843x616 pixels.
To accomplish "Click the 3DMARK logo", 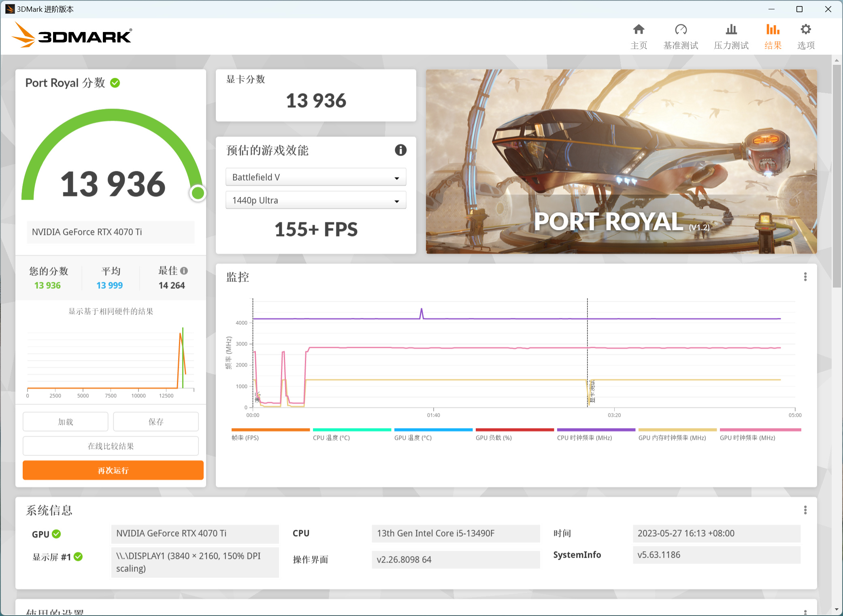I will (72, 35).
